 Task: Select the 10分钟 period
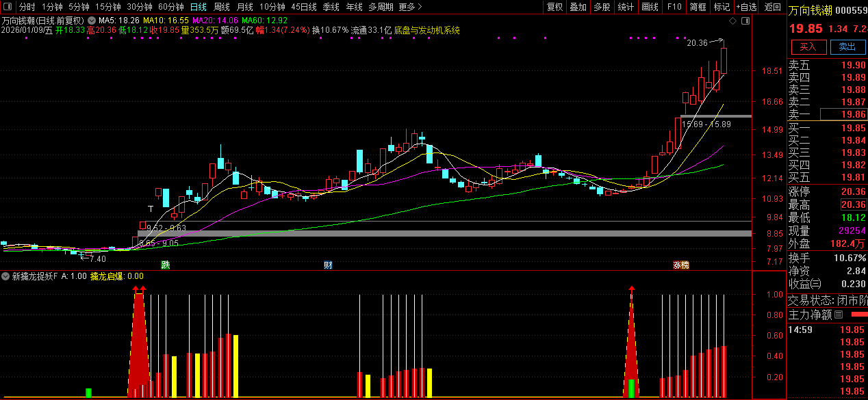tap(272, 7)
